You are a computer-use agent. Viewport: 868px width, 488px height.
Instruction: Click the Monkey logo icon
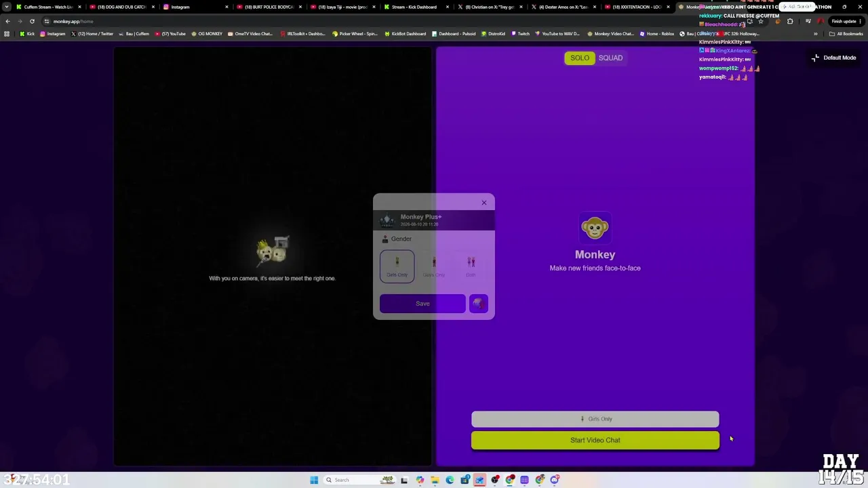pyautogui.click(x=595, y=228)
